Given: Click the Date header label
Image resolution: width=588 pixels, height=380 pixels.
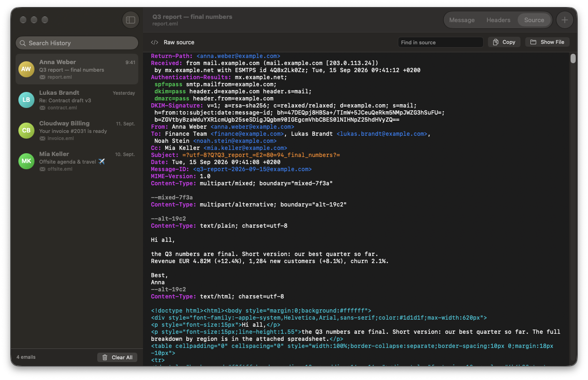Looking at the screenshot, I should pyautogui.click(x=160, y=162).
